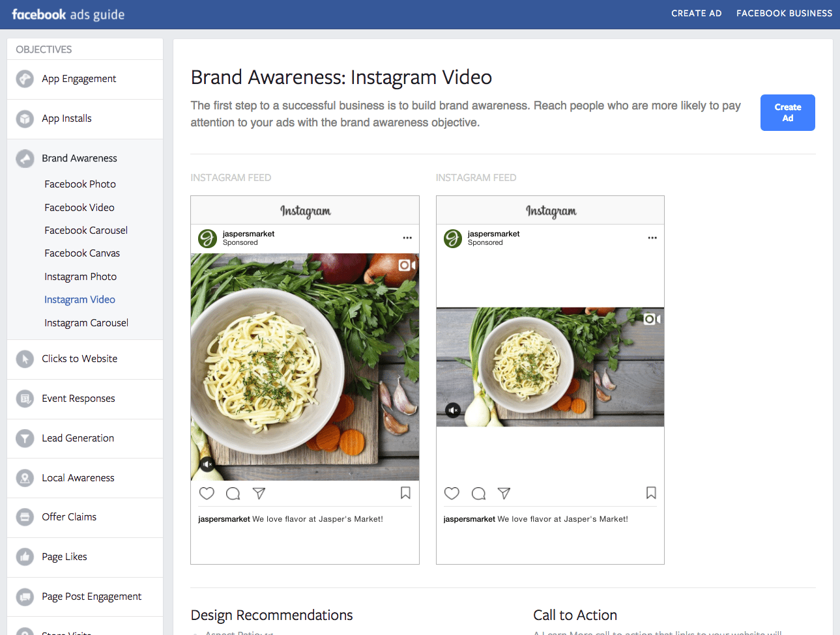Collapse the Brand Awareness objective section
Screen dimensions: 840x635
(x=85, y=158)
